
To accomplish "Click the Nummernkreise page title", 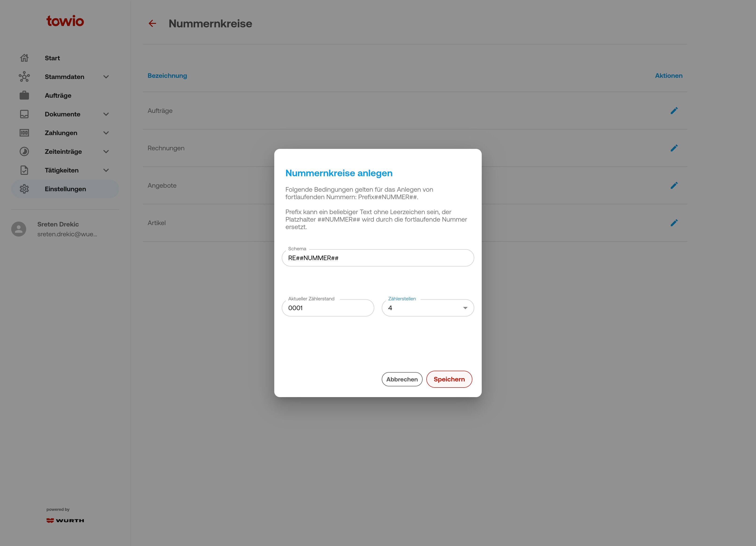I will click(210, 24).
